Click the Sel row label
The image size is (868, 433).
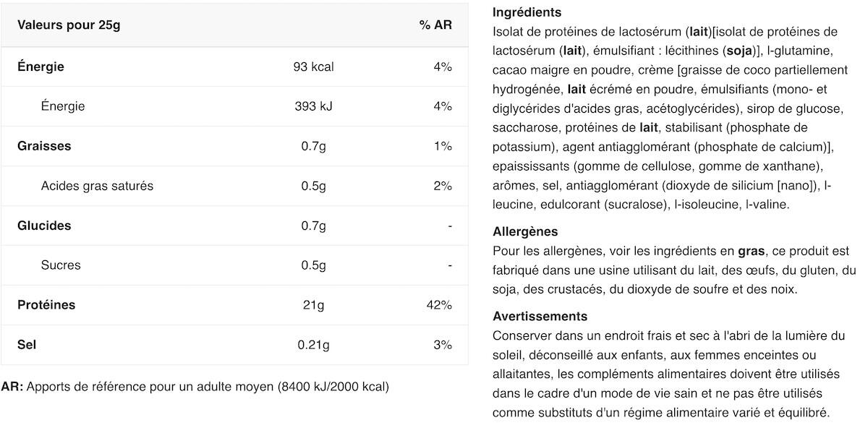[27, 345]
